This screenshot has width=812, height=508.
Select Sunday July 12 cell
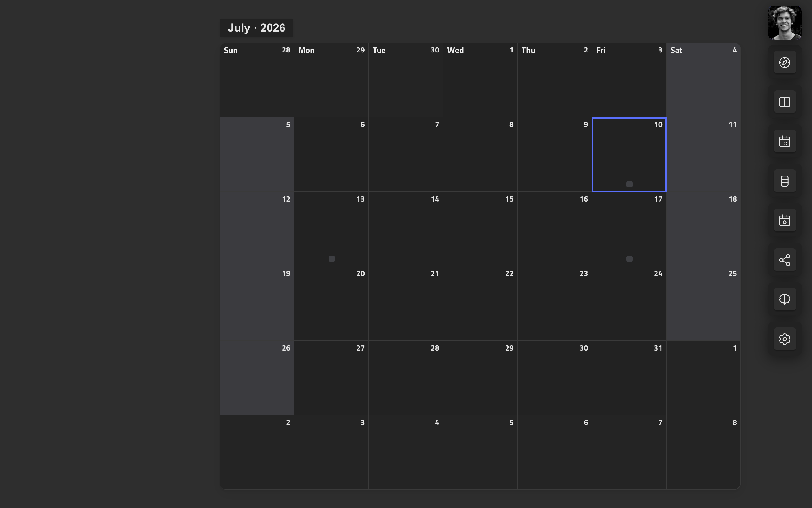point(257,229)
